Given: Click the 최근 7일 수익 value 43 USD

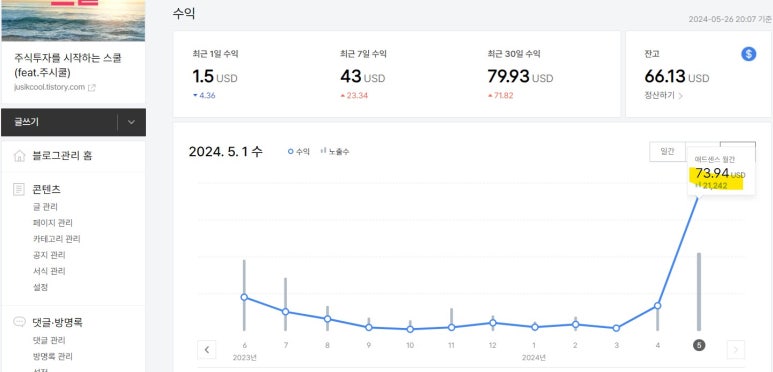Looking at the screenshot, I should point(362,76).
